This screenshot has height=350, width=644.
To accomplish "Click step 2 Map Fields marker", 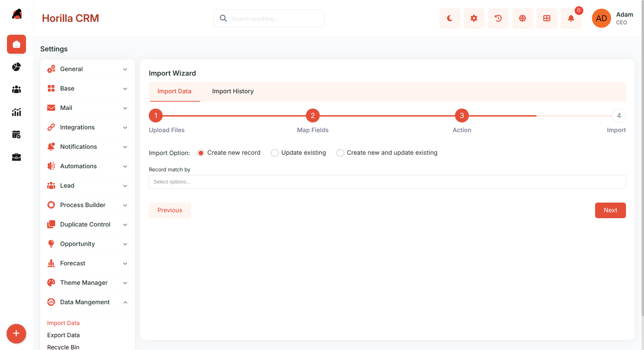I will (313, 116).
